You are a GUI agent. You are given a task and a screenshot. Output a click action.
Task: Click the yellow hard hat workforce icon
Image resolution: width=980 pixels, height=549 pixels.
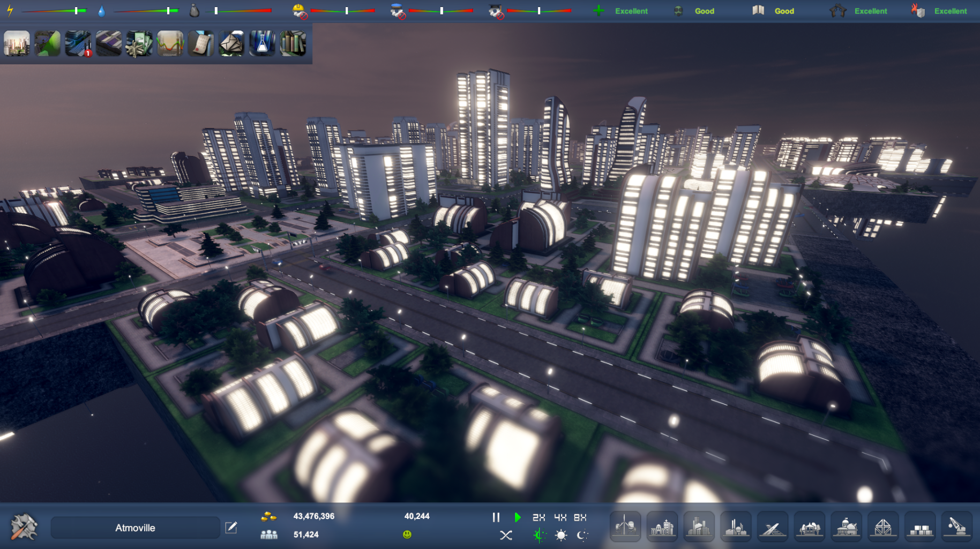point(300,11)
